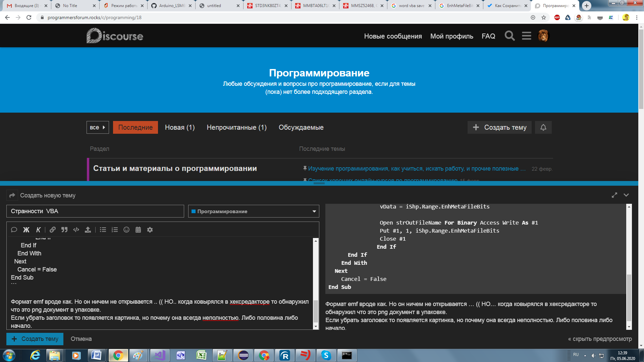Screen dimensions: 644x362
Task: Click 'Создать новую тему' composer heading text
Action: click(x=48, y=195)
